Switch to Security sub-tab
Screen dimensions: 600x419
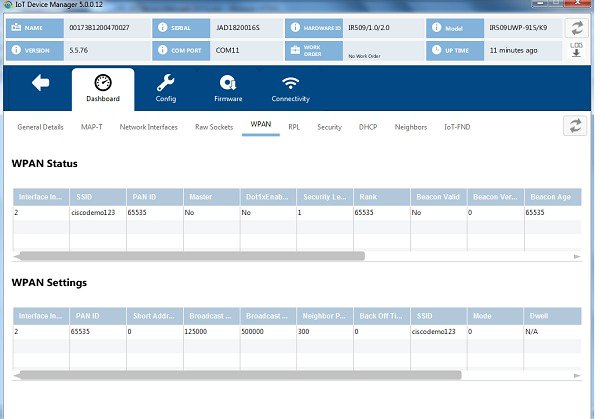[329, 127]
